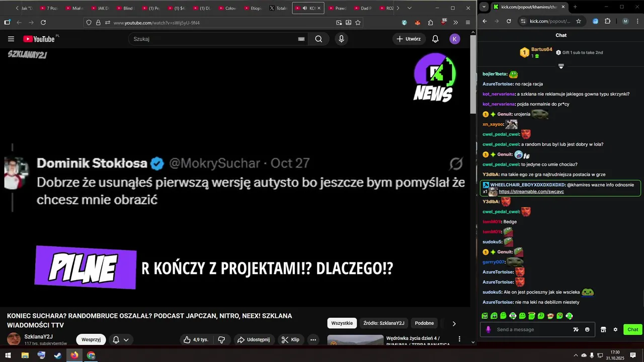
Task: Launch Steam from the taskbar
Action: coord(58,355)
